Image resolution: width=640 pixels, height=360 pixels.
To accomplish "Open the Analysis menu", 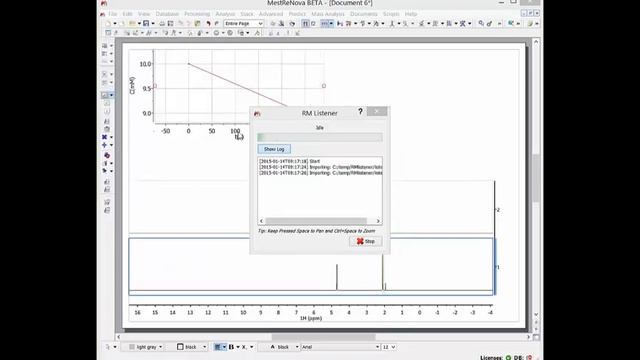I will [x=225, y=14].
